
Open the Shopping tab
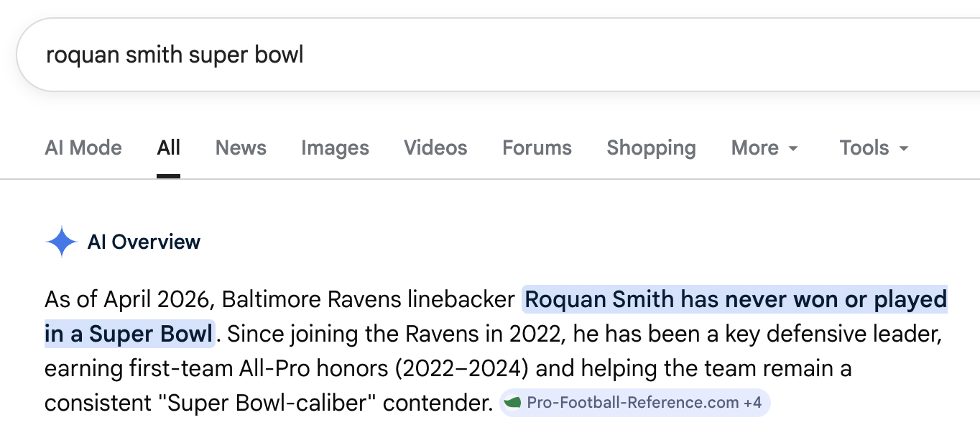point(651,148)
